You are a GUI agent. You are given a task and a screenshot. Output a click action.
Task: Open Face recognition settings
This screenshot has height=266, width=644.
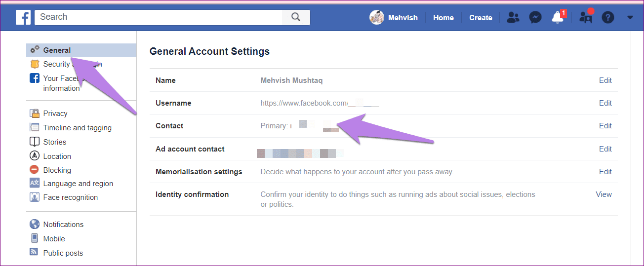click(71, 197)
